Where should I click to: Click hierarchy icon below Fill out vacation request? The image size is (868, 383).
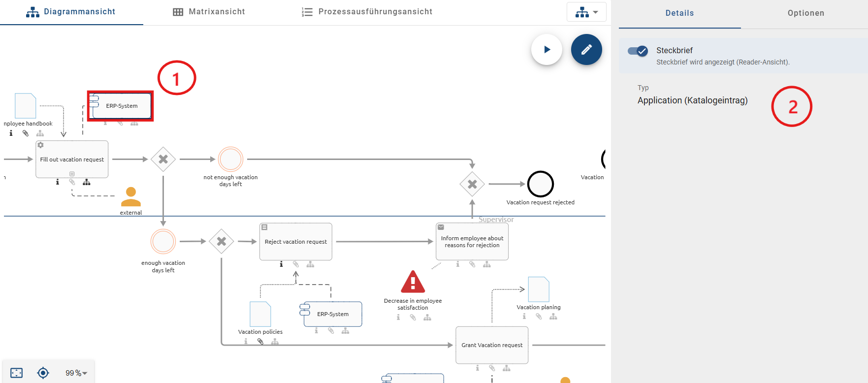[87, 182]
